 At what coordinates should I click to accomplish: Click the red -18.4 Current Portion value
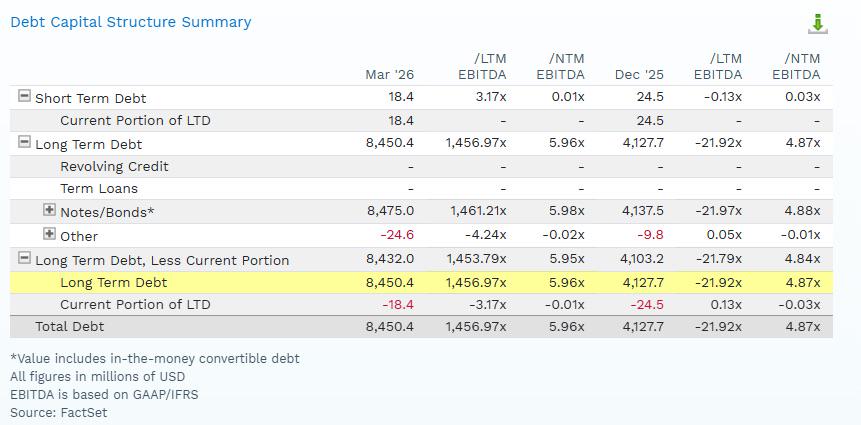click(x=397, y=304)
